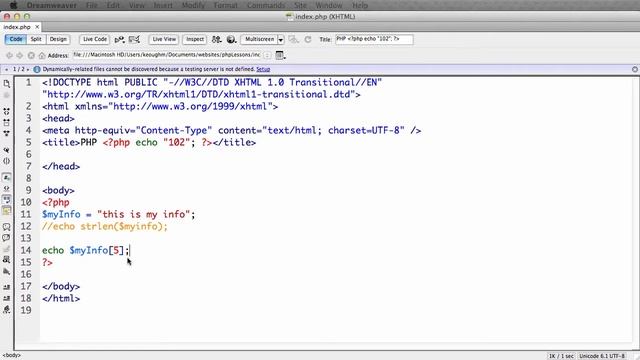The height and width of the screenshot is (360, 640).
Task: Click the Remove Comment icon
Action: coord(7,238)
